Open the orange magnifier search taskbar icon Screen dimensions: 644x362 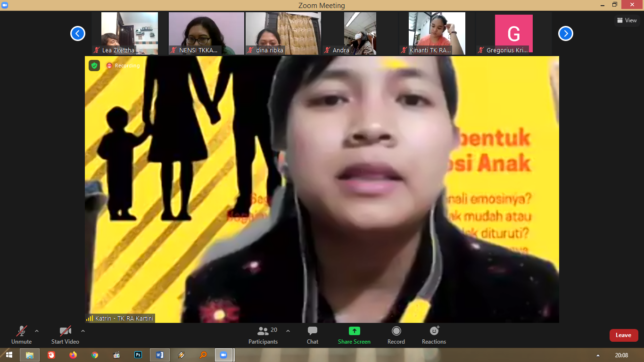pyautogui.click(x=203, y=355)
